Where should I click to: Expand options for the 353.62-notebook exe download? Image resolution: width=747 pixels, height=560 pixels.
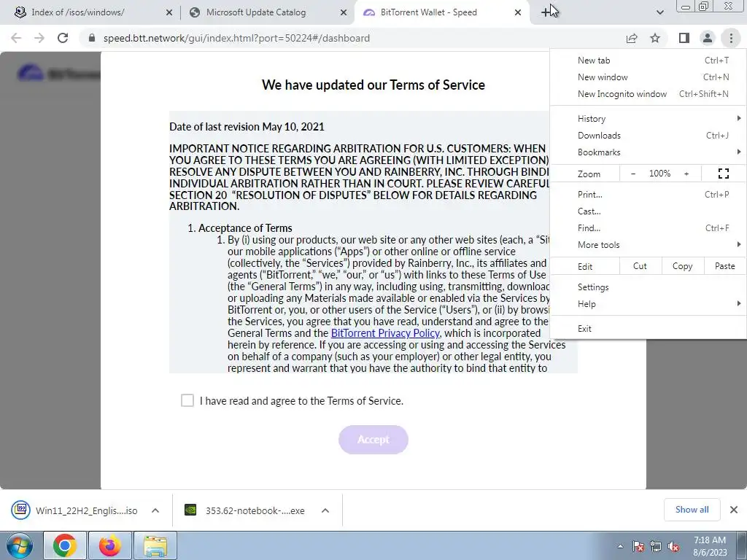(325, 510)
